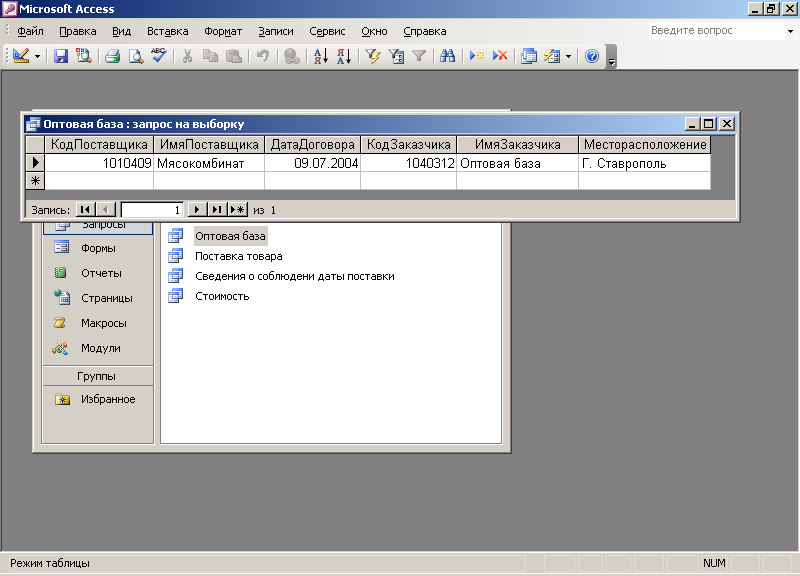
Task: Open the View mode dropdown arrow
Action: [x=37, y=57]
